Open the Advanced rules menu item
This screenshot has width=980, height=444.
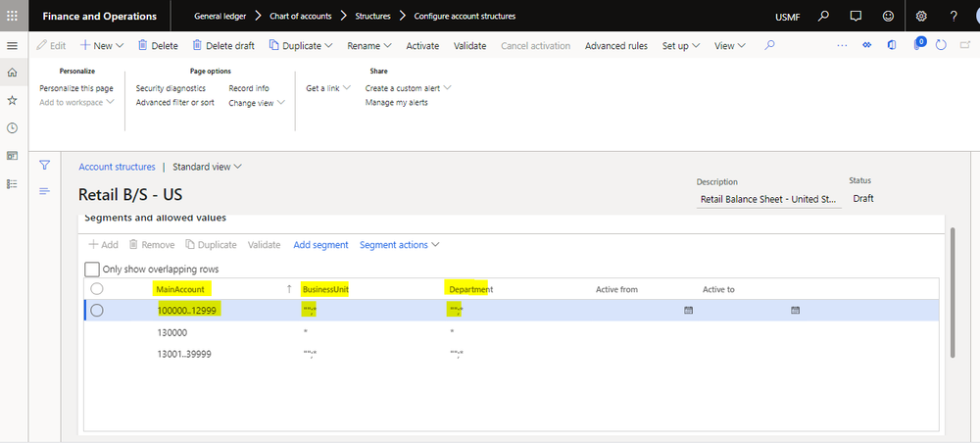coord(615,46)
